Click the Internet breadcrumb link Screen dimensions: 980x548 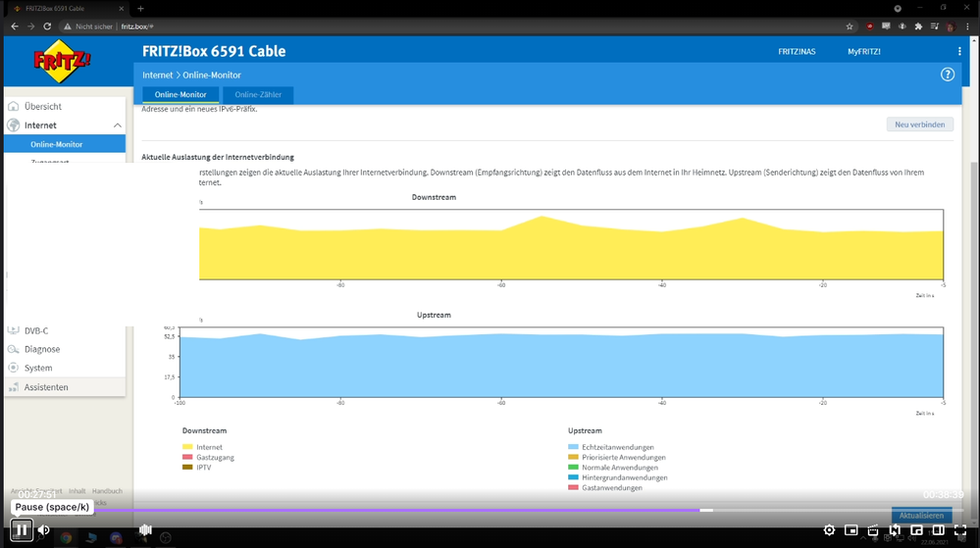coord(158,75)
